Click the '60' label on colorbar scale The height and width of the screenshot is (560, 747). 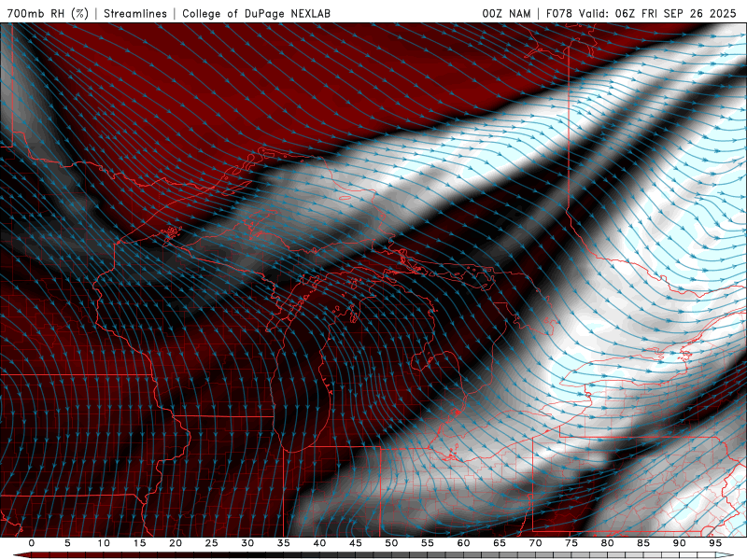click(463, 543)
